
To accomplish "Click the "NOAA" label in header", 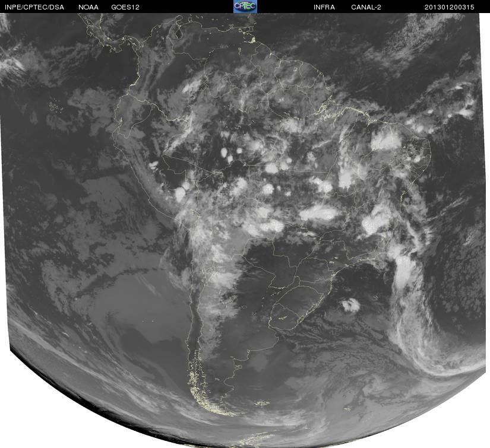I will pos(88,7).
